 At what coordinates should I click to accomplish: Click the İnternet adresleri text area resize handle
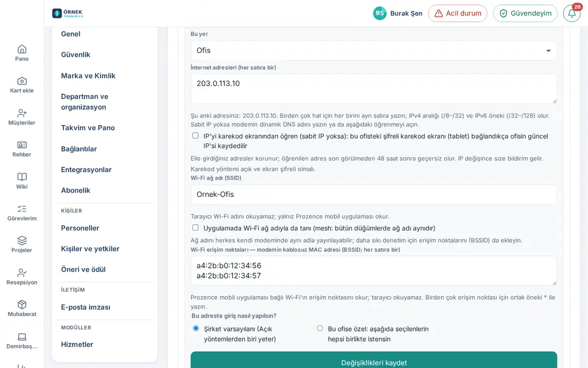click(x=554, y=101)
